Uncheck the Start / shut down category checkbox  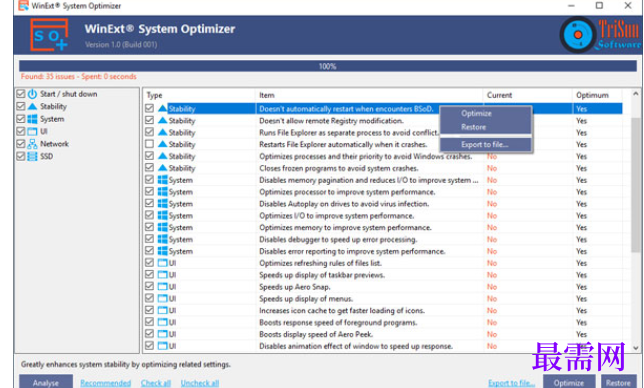21,94
